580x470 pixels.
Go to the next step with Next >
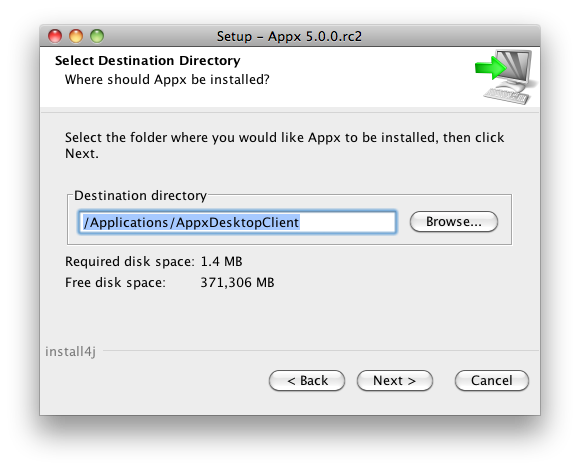coord(395,381)
